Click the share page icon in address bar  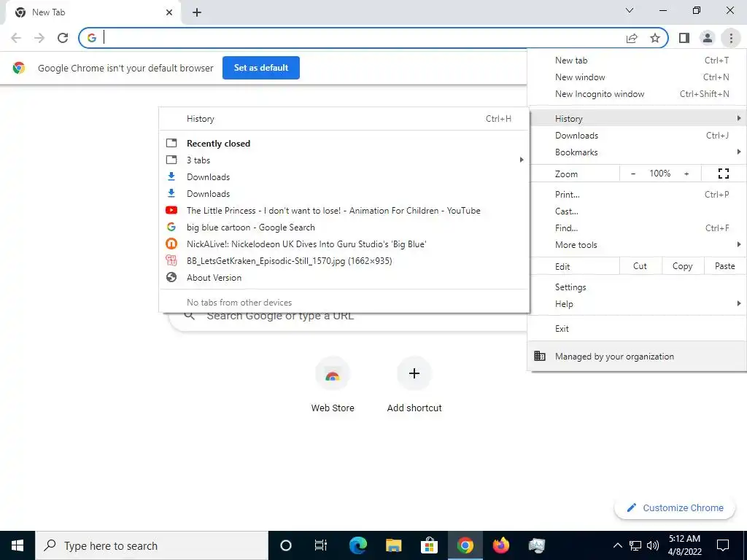pos(632,38)
